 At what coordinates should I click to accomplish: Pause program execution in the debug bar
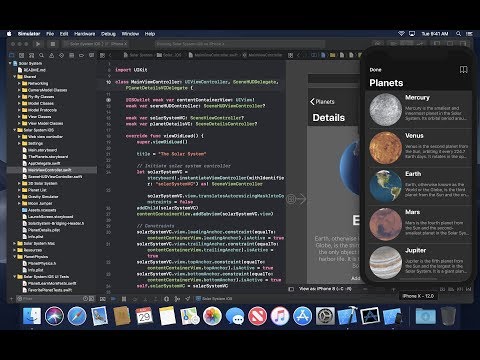[x=124, y=299]
